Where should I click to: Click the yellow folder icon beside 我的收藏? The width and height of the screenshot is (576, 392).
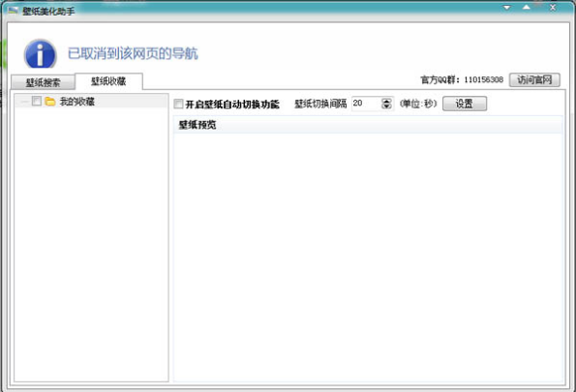[50, 101]
